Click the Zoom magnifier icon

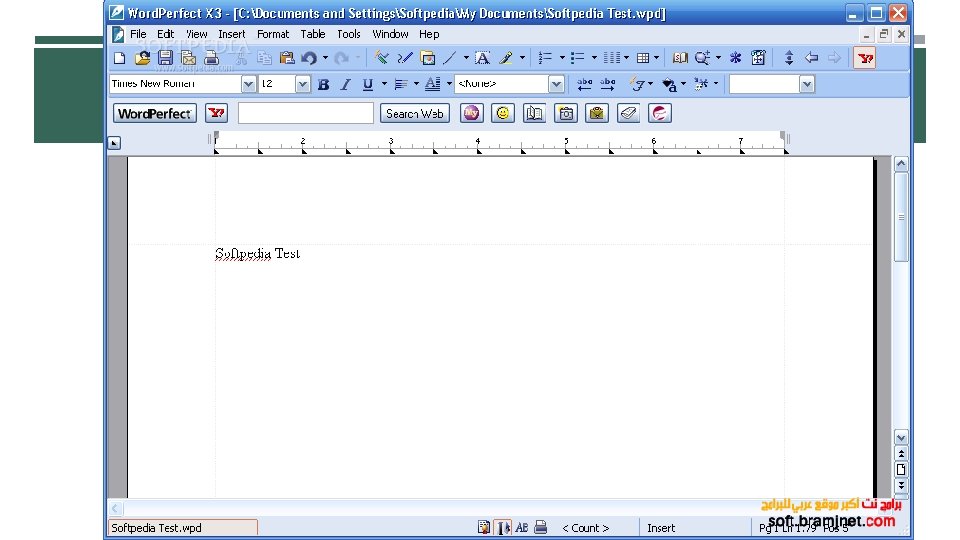702,58
